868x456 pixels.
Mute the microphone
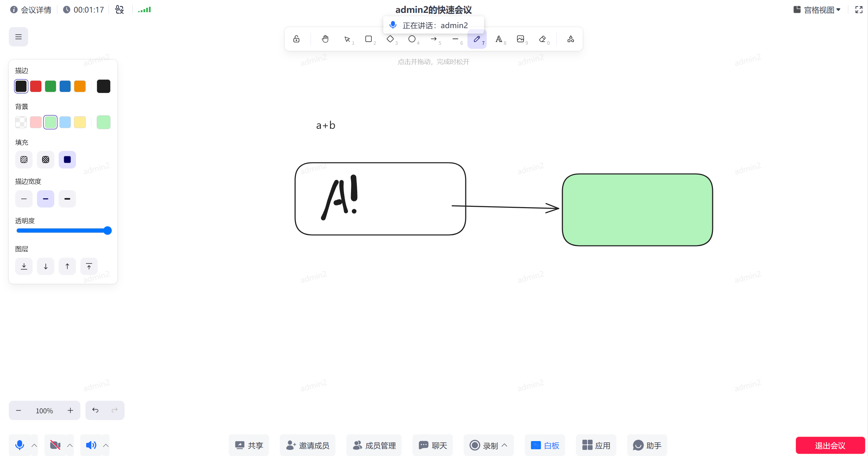pos(20,445)
